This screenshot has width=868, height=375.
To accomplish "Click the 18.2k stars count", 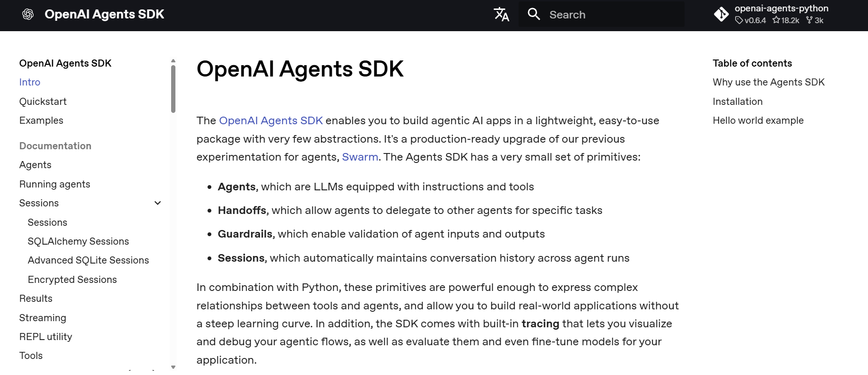I will click(x=786, y=20).
